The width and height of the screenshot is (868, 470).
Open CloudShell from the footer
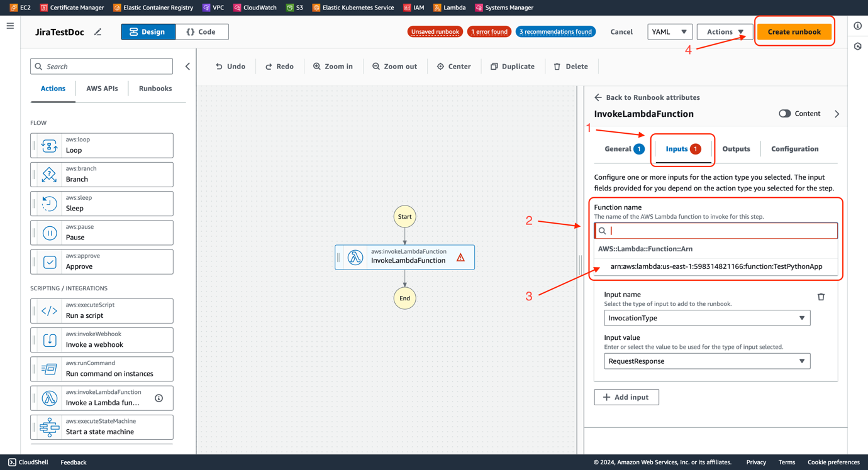pos(28,462)
